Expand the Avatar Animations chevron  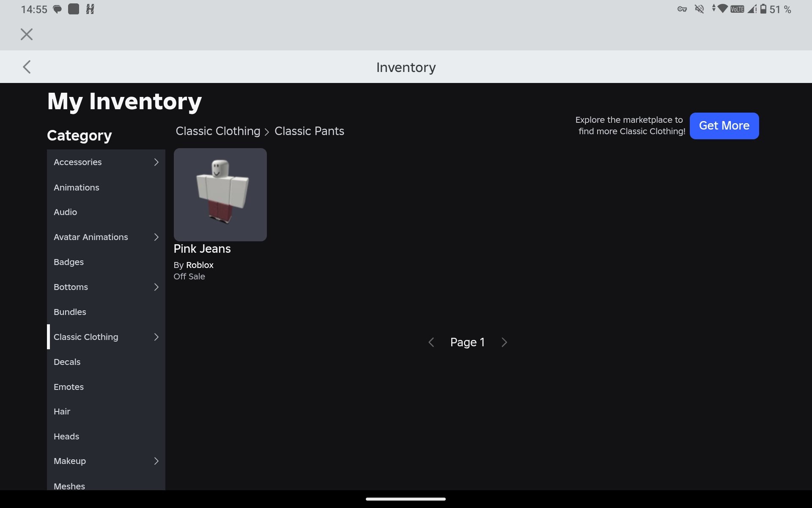pyautogui.click(x=156, y=237)
